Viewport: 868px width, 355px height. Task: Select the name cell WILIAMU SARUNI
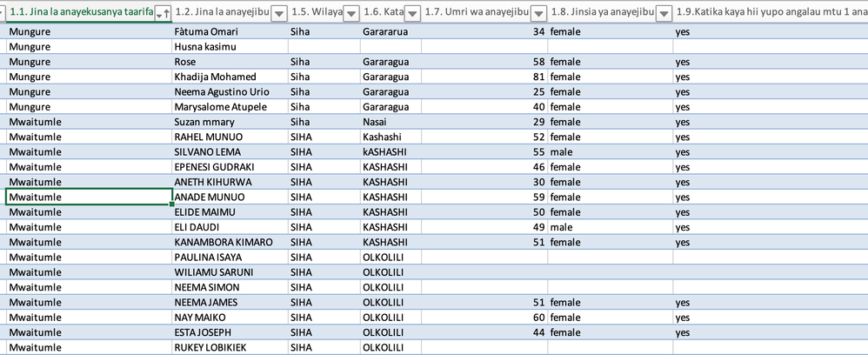click(x=230, y=272)
